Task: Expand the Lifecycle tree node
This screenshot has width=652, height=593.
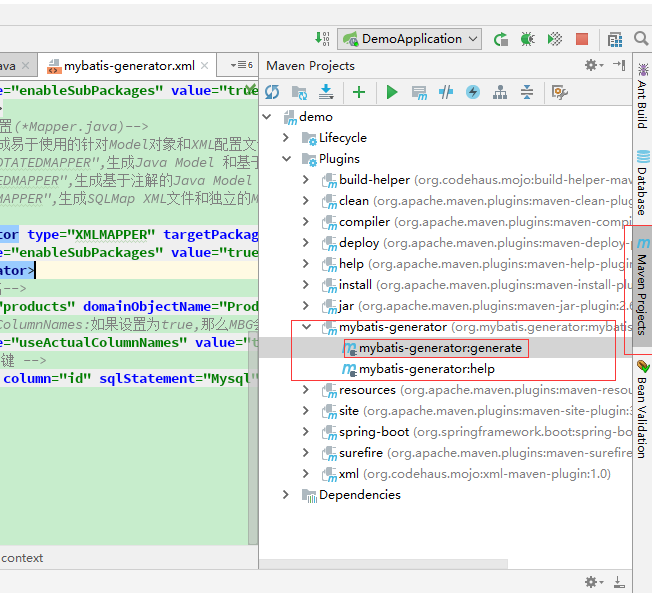Action: [x=286, y=138]
